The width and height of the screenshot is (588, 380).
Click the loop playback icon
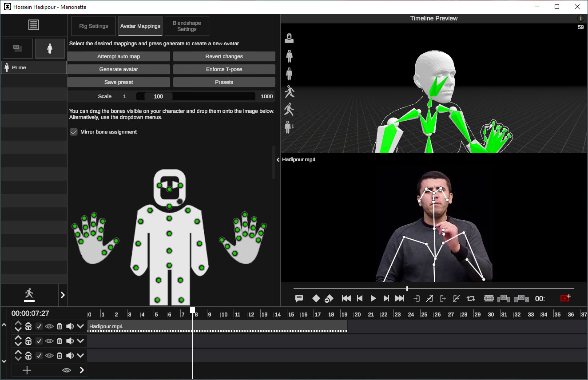click(471, 299)
